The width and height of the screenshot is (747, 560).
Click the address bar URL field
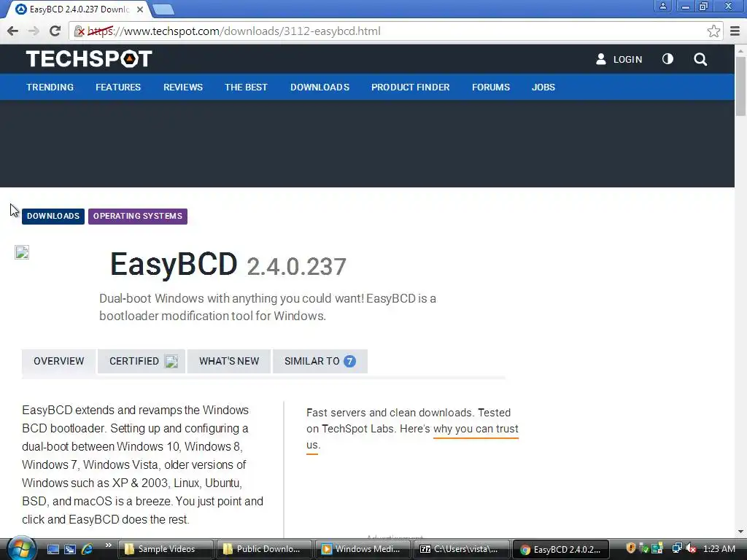click(x=395, y=31)
